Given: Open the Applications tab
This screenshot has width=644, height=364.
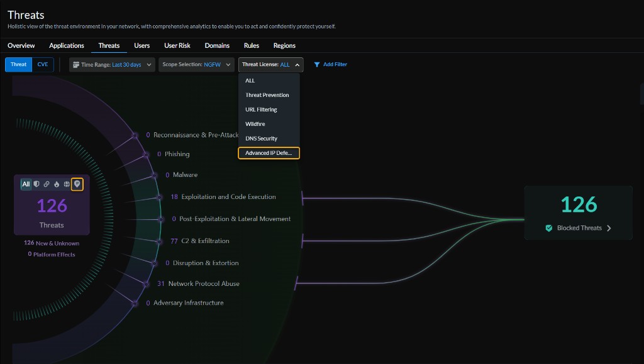Looking at the screenshot, I should tap(67, 45).
